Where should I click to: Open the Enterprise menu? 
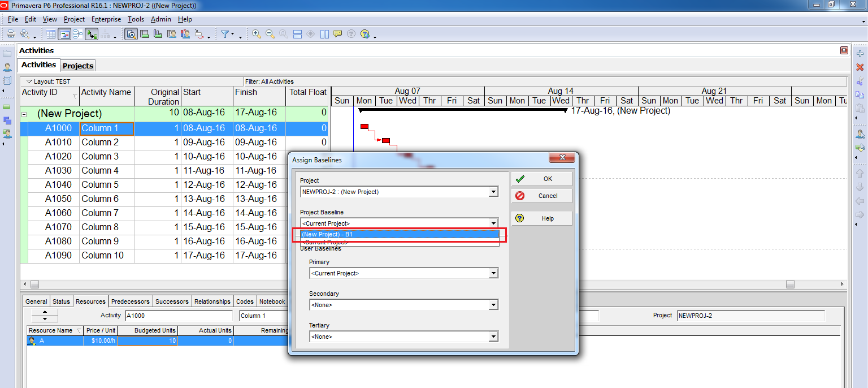pyautogui.click(x=106, y=19)
